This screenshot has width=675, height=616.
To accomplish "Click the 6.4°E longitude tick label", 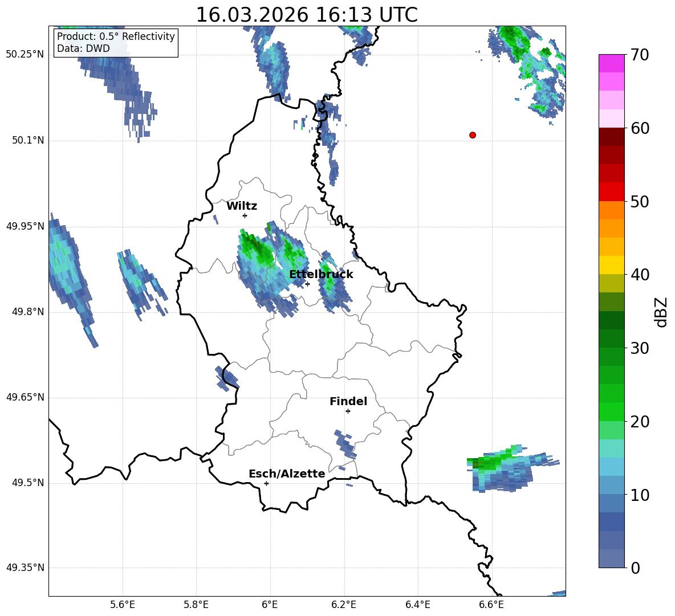I will point(418,605).
